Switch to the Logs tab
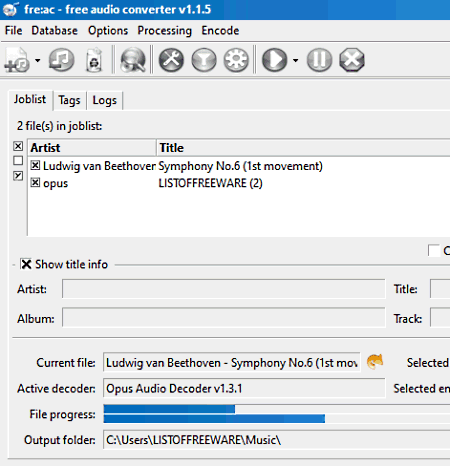The height and width of the screenshot is (466, 450). 105,100
